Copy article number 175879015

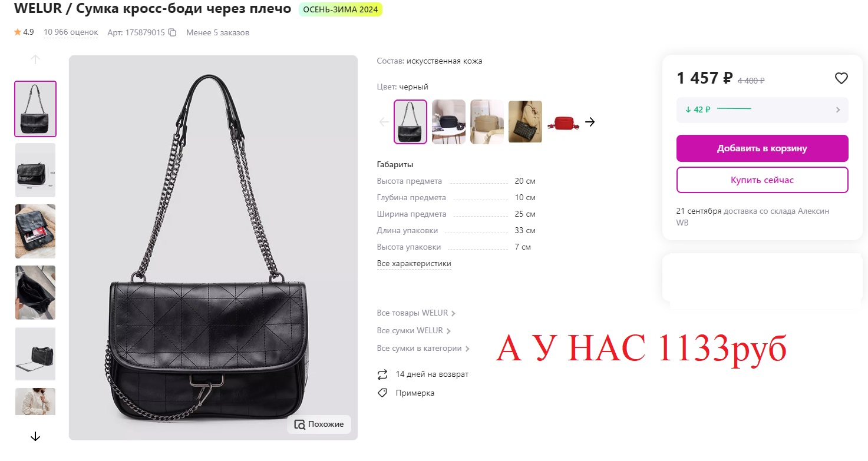coord(172,32)
